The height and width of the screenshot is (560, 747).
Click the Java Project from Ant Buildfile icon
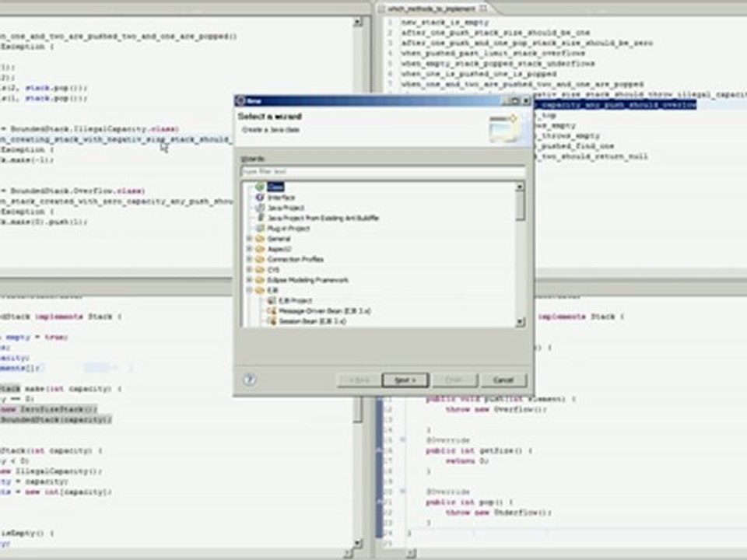pyautogui.click(x=260, y=218)
